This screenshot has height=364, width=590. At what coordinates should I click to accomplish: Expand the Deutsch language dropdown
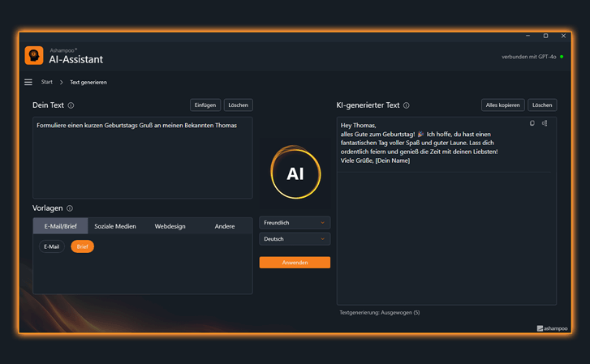tap(295, 239)
